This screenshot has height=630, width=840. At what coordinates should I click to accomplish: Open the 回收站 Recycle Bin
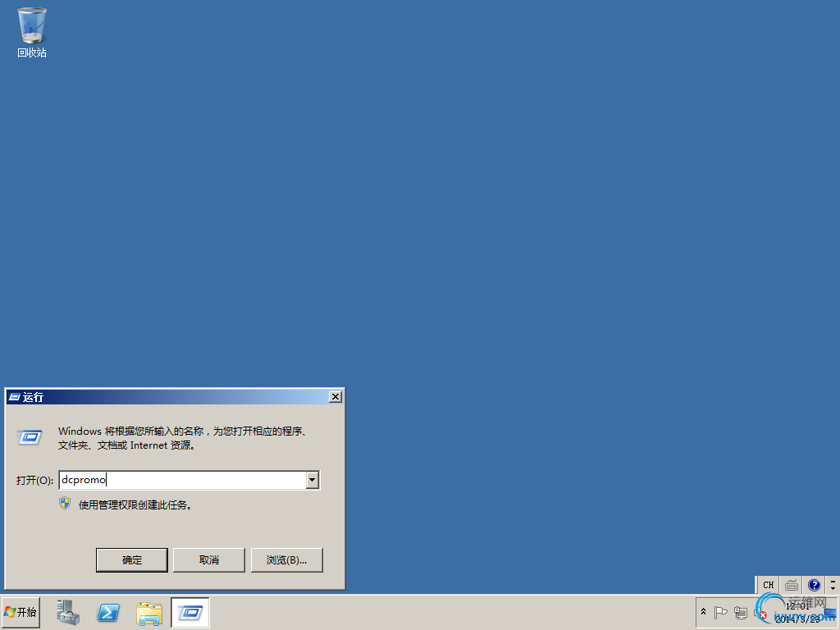pos(30,25)
